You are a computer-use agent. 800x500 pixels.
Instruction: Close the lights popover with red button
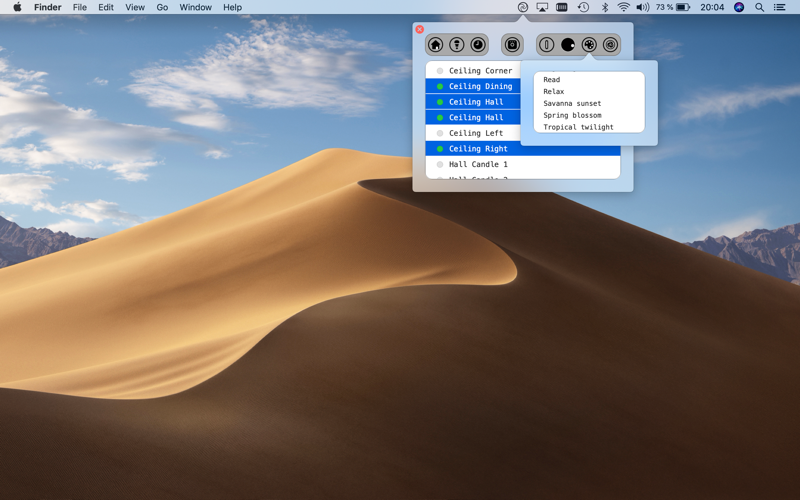(x=419, y=29)
